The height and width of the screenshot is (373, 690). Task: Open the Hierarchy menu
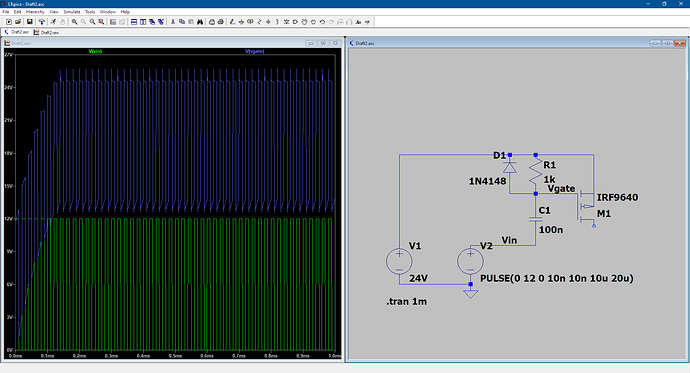pos(35,12)
